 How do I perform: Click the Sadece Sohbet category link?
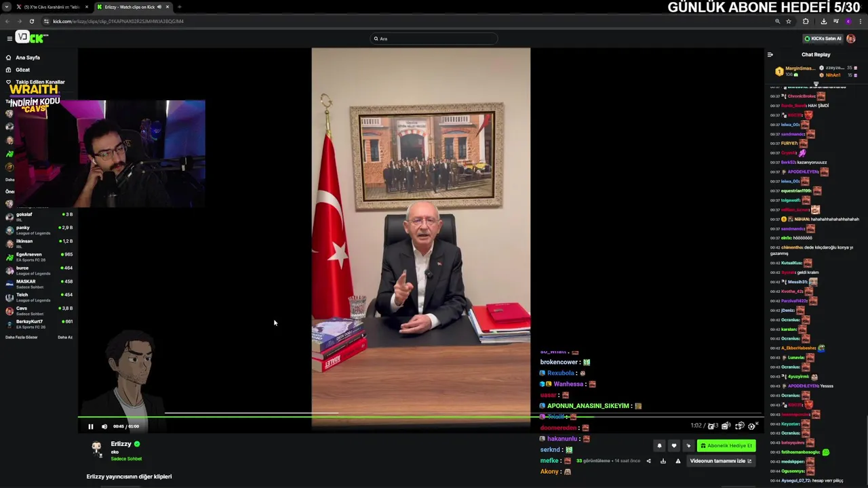[x=126, y=459]
